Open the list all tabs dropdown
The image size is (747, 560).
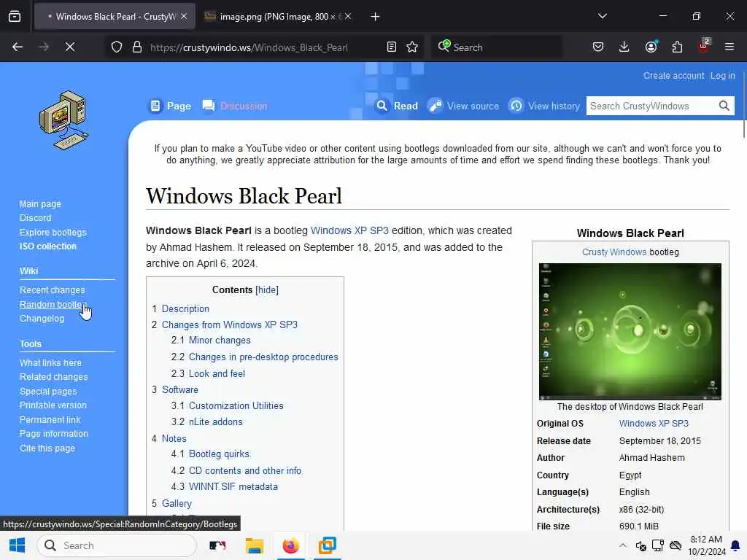coord(603,16)
